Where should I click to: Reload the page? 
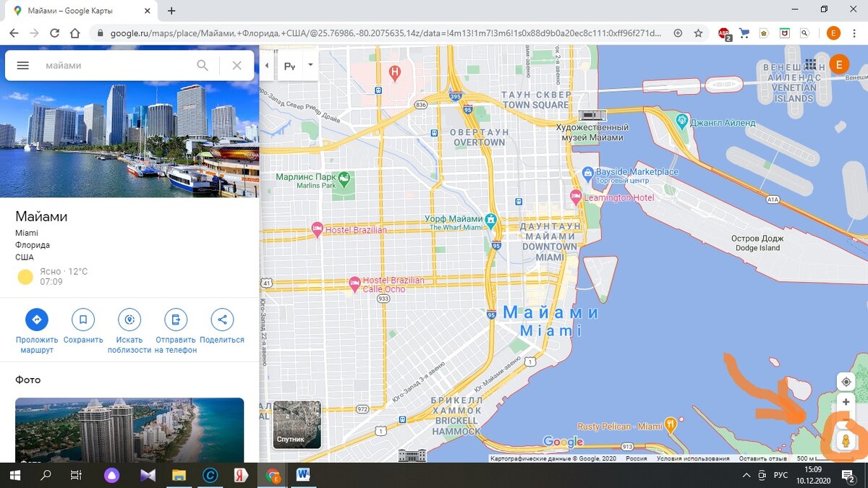point(54,33)
